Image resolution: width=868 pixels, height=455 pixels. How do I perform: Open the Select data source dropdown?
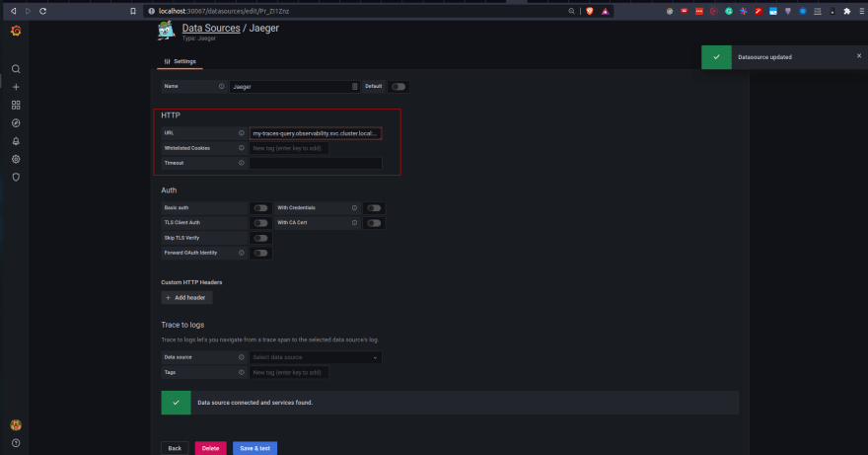[x=316, y=357]
